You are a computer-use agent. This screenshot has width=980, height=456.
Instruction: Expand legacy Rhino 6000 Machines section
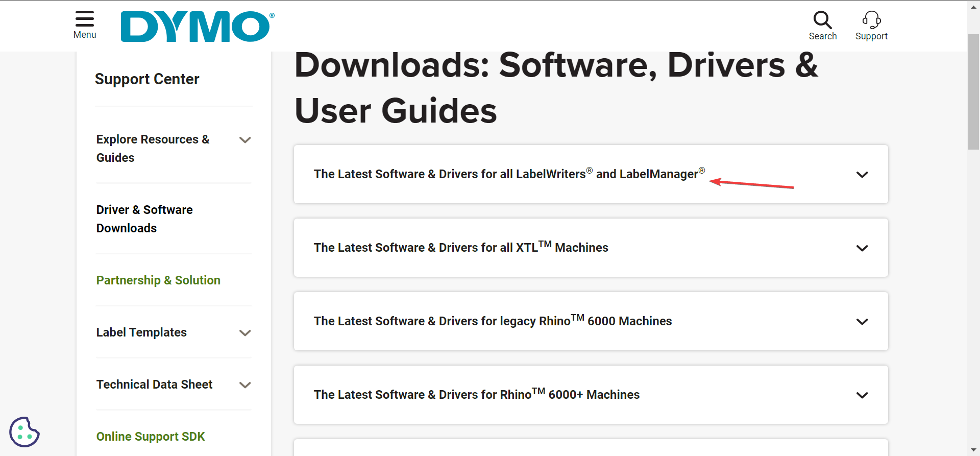click(x=862, y=322)
